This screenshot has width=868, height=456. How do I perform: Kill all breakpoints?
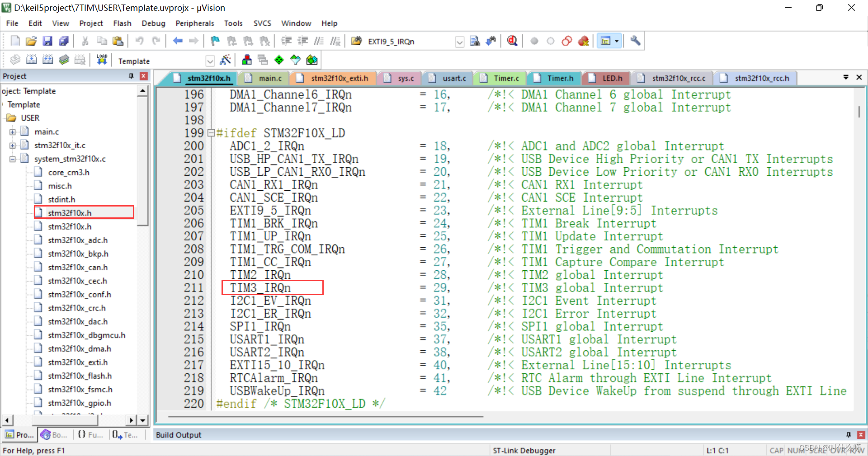[584, 41]
